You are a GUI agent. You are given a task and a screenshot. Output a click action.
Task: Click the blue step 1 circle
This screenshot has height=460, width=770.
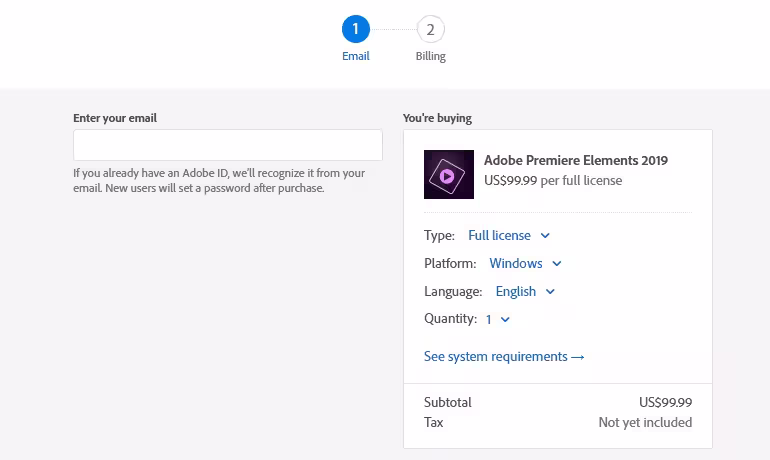(x=356, y=29)
